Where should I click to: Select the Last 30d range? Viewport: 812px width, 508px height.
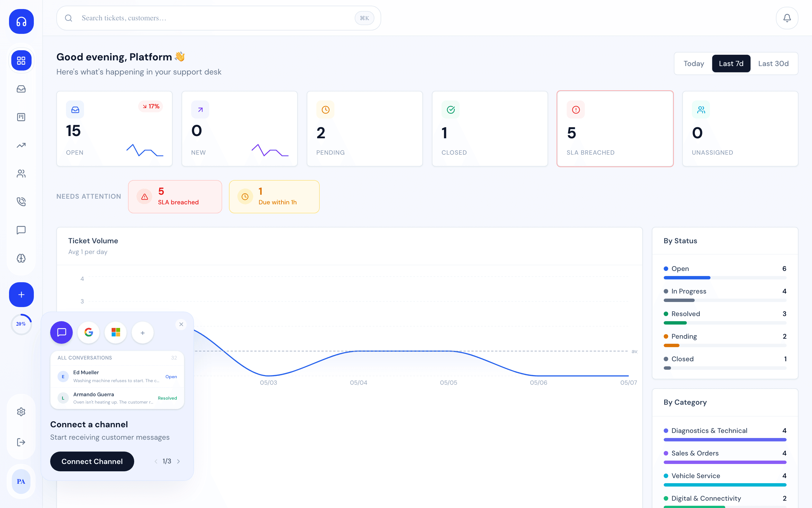pyautogui.click(x=773, y=63)
